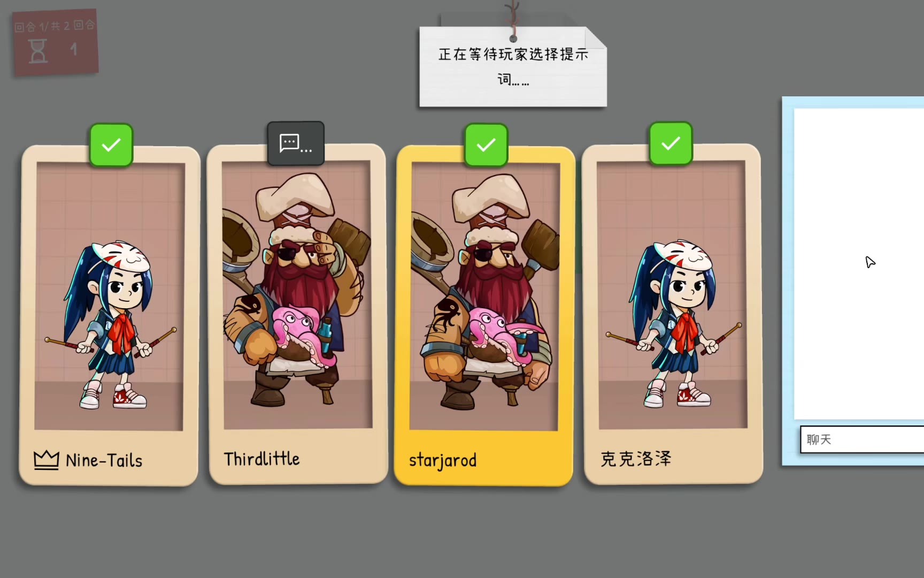Focus the 聊天 chat input box
The height and width of the screenshot is (578, 924).
point(862,439)
